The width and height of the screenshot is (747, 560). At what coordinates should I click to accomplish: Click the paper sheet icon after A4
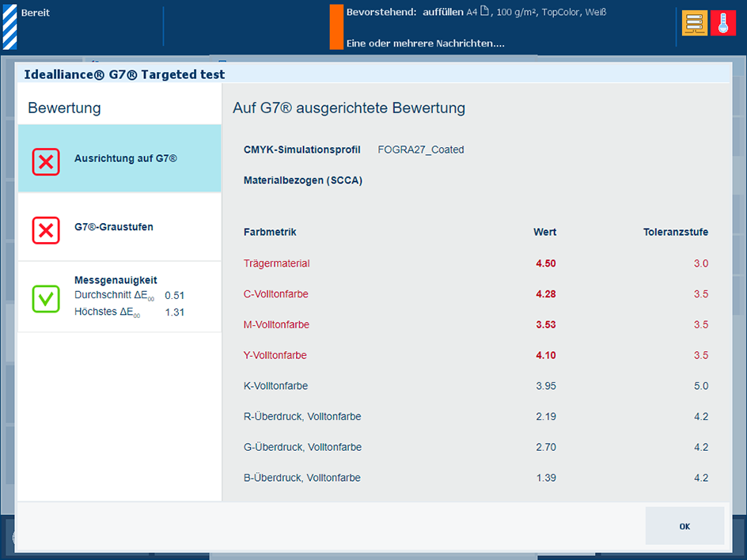tap(484, 11)
